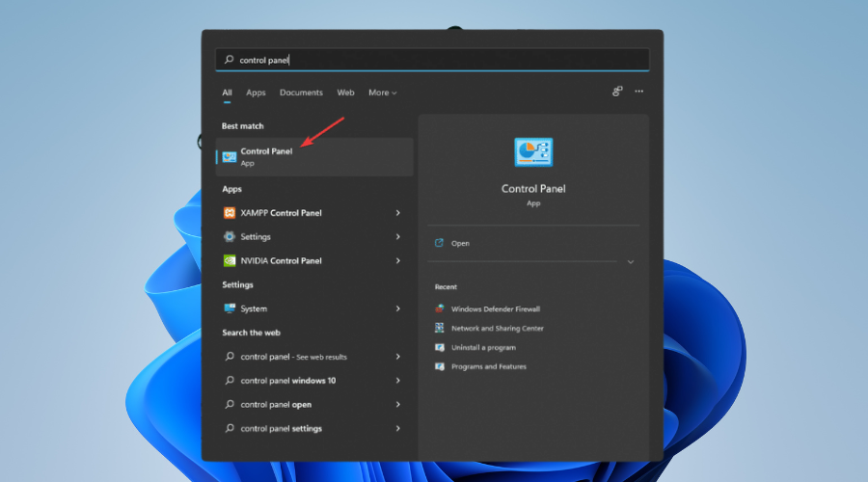Expand more actions chevron below Open
Image resolution: width=868 pixels, height=482 pixels.
(631, 262)
